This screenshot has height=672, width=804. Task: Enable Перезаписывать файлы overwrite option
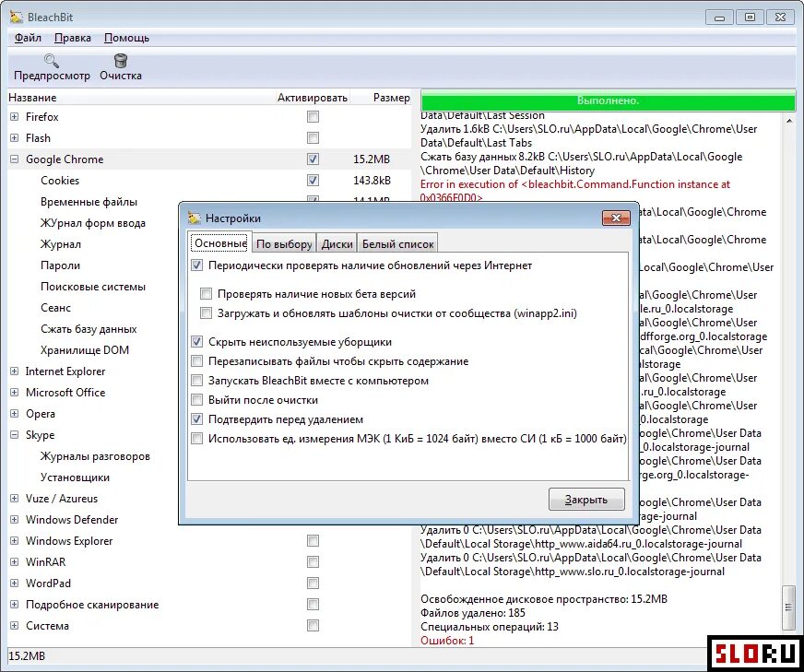(197, 360)
